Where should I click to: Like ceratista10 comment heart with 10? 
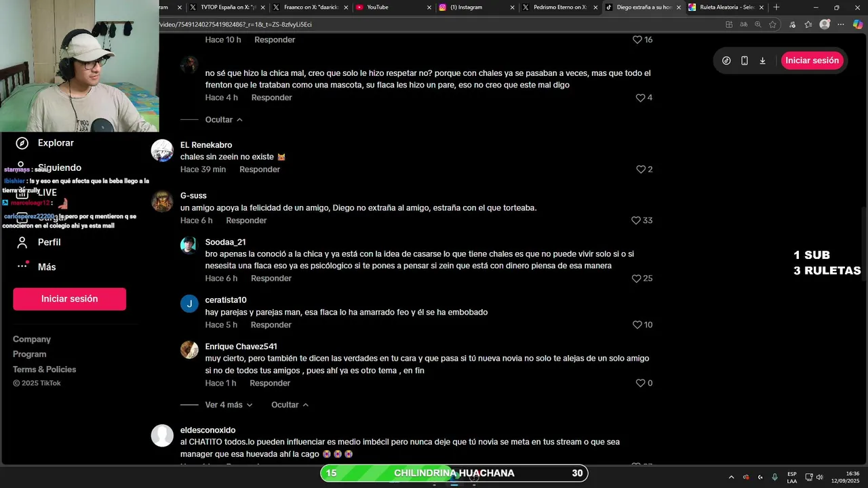coord(637,325)
